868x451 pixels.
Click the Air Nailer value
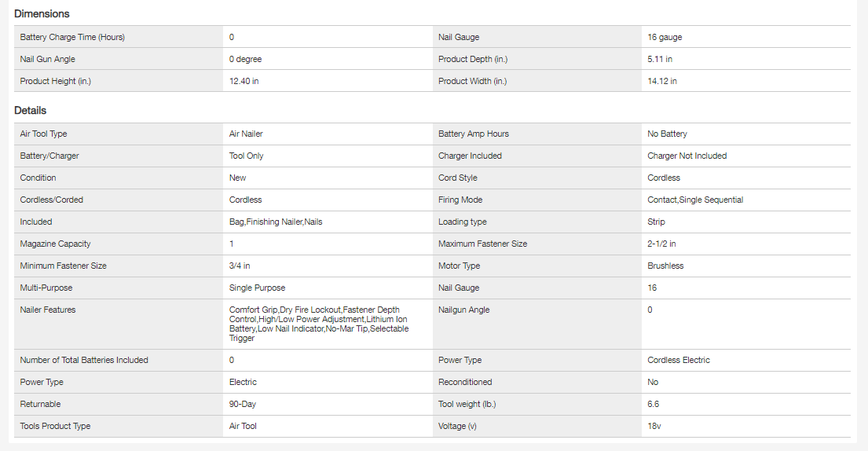click(x=246, y=134)
